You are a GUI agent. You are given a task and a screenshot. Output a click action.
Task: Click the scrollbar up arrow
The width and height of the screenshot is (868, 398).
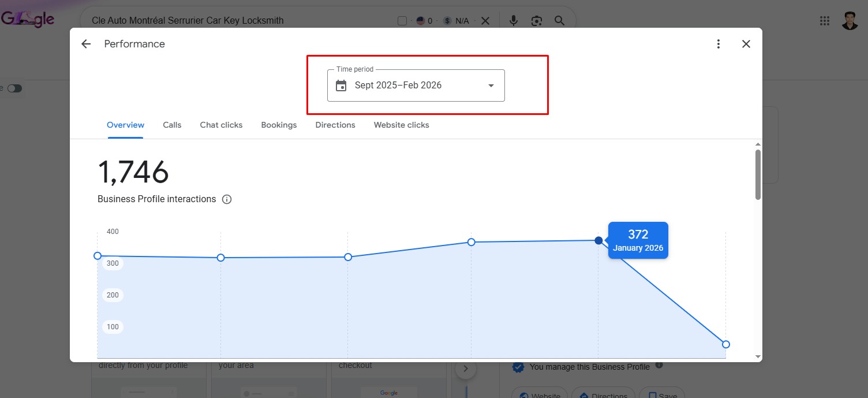coord(758,144)
